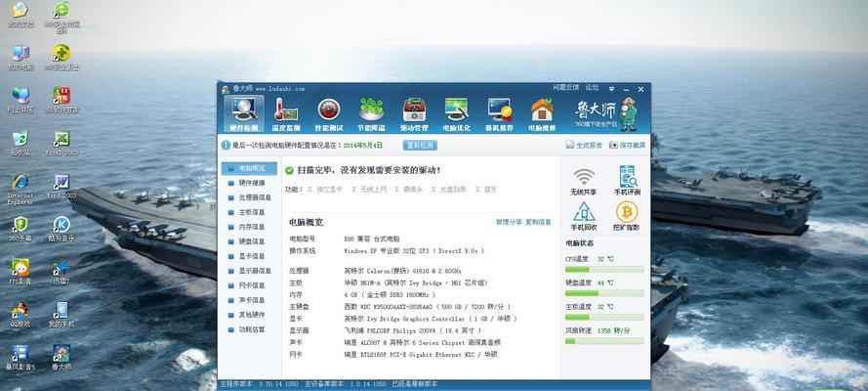Click the 酷狗音乐 desktop shortcut

62,229
